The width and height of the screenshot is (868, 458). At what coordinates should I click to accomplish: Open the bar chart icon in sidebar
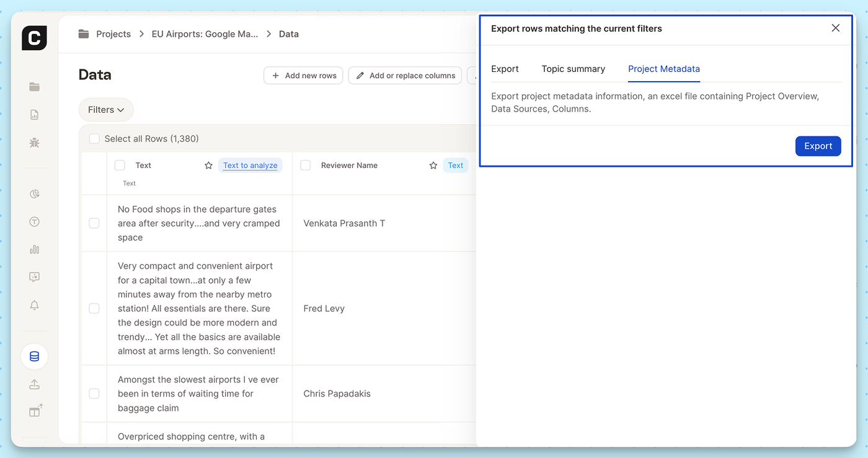click(34, 250)
